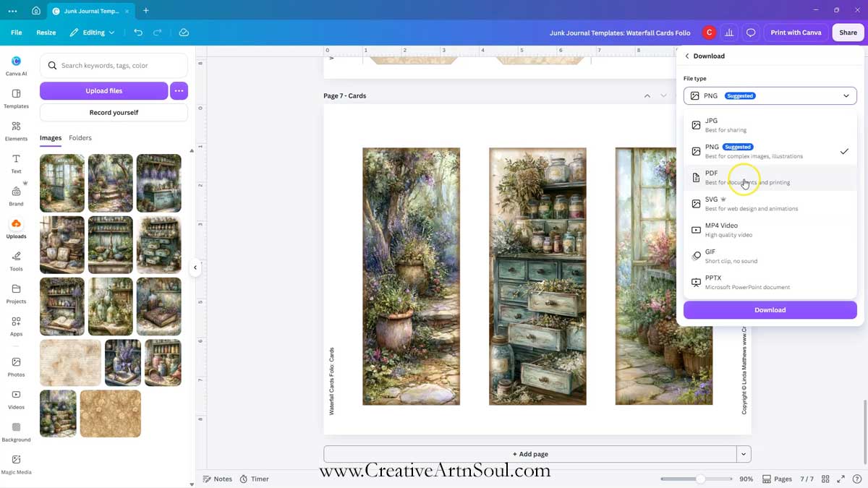Select the Text sidebar tool
The image size is (868, 488).
pos(16,163)
